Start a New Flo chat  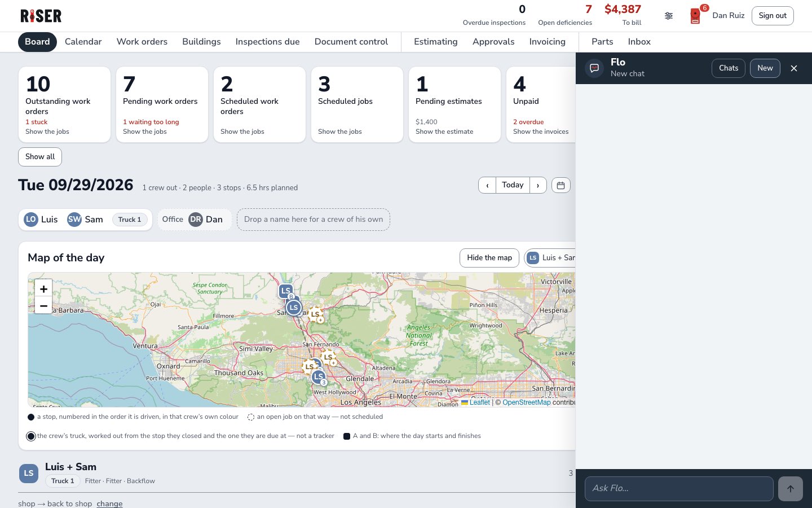pyautogui.click(x=765, y=68)
